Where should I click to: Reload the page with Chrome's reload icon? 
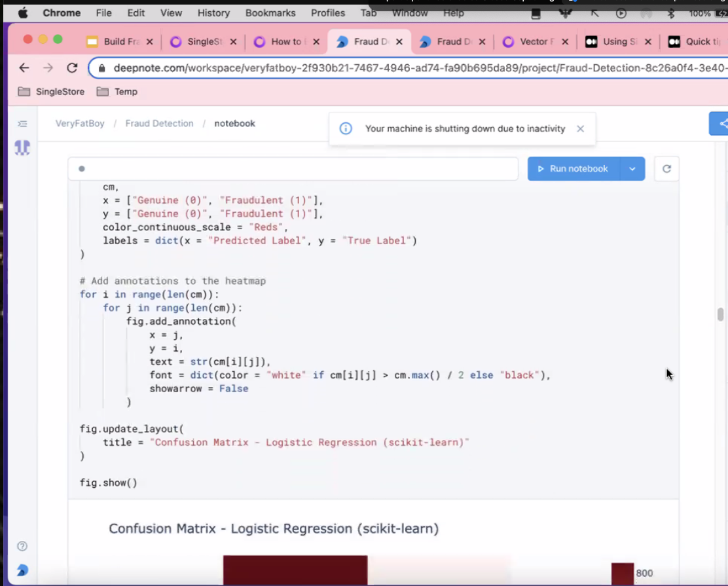coord(72,67)
